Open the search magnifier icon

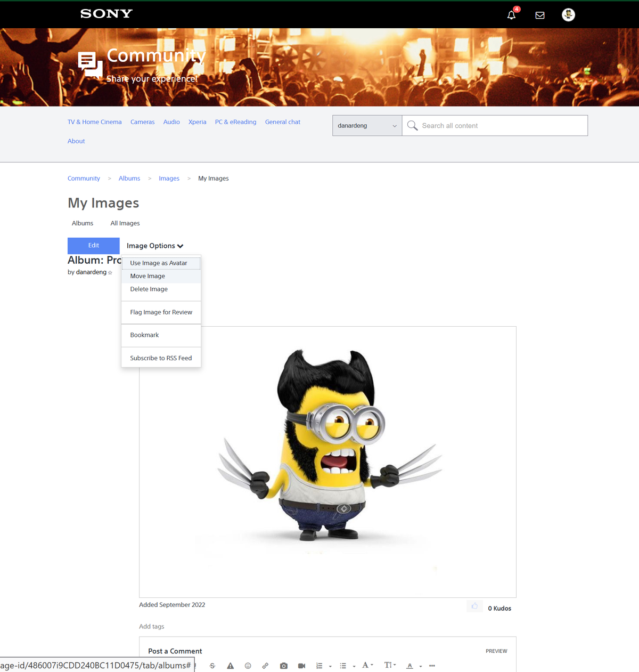(412, 125)
